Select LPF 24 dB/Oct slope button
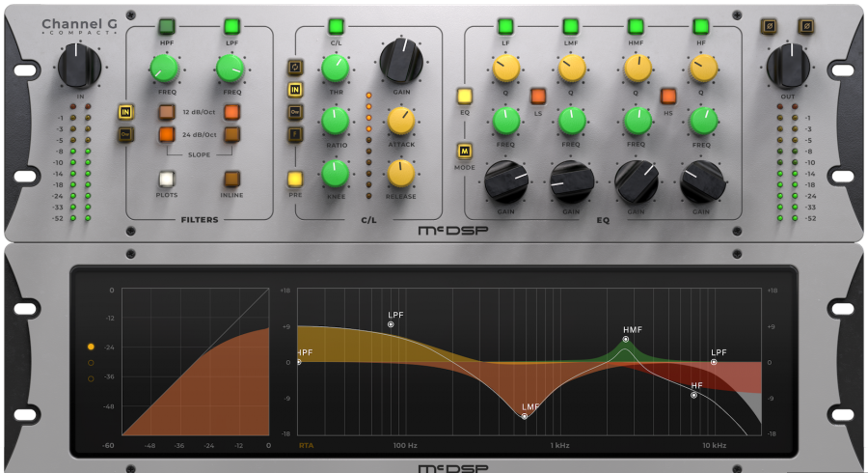The width and height of the screenshot is (868, 473). tap(231, 134)
